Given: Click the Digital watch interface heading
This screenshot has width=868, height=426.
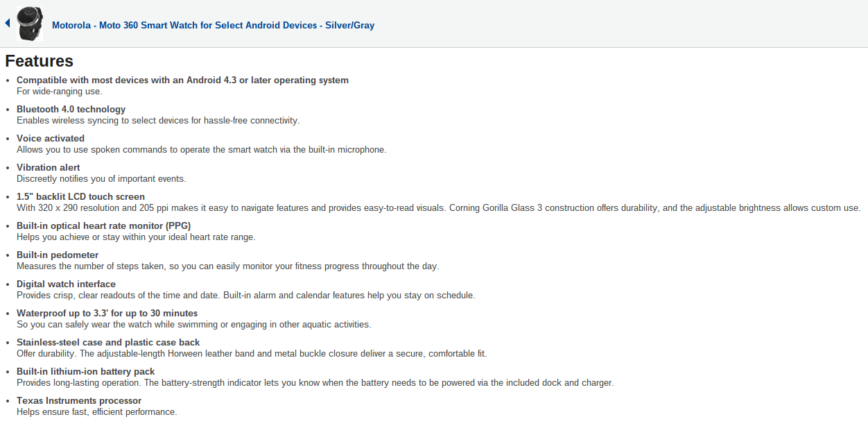Looking at the screenshot, I should 66,284.
